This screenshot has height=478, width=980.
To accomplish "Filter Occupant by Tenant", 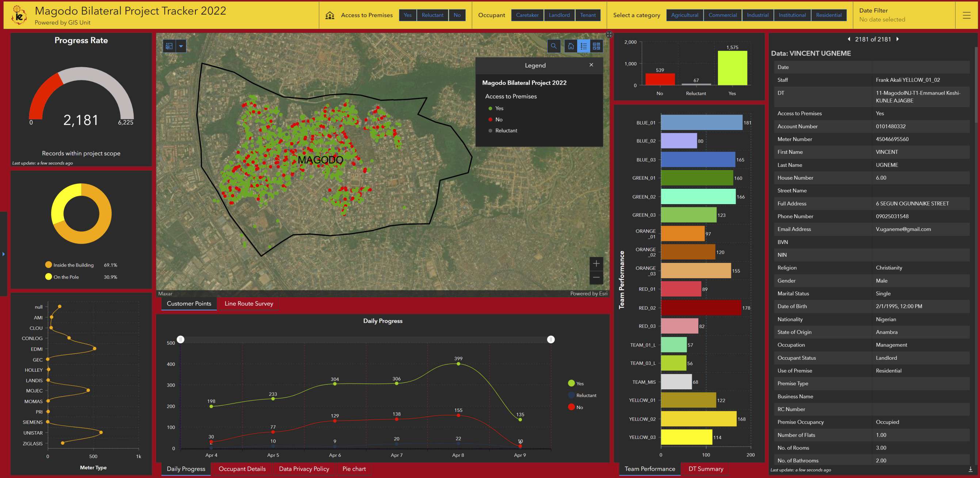I will click(588, 15).
